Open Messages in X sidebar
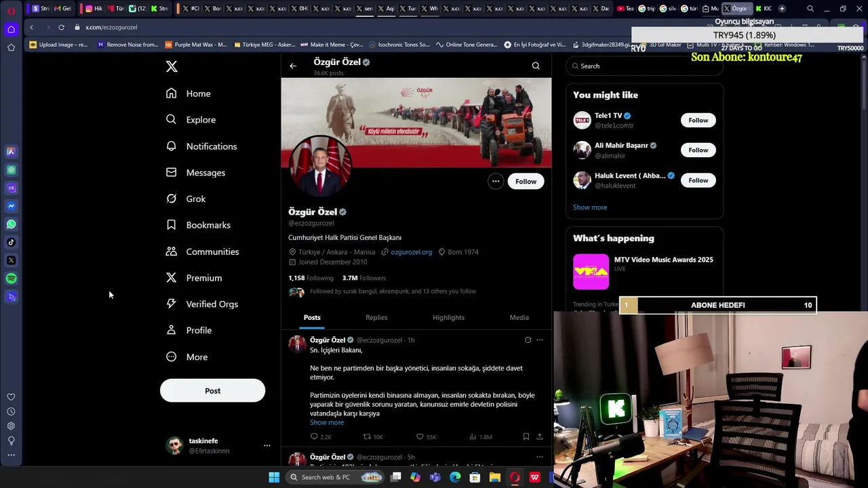This screenshot has height=488, width=868. (x=196, y=173)
